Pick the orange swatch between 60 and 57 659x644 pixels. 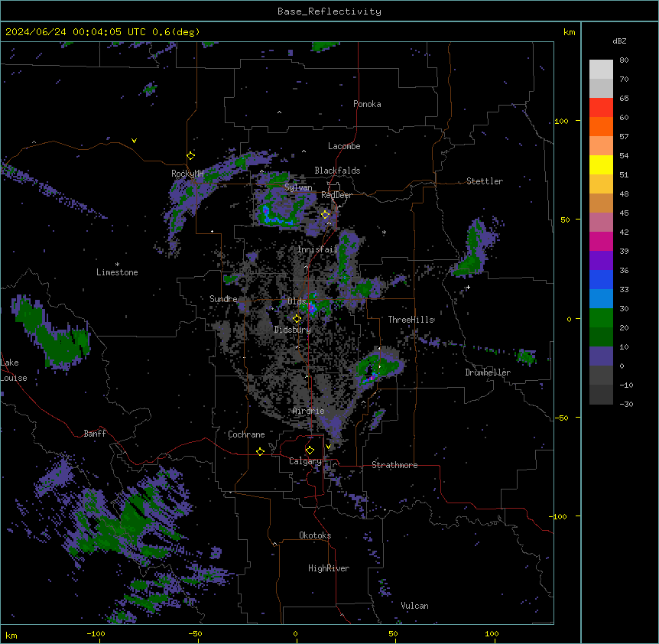pos(601,126)
